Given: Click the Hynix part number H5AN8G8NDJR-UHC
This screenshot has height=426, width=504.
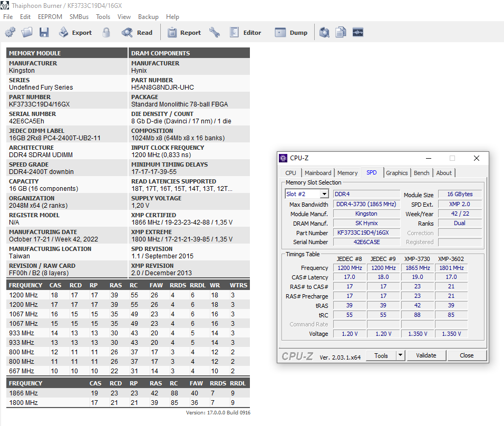Looking at the screenshot, I should click(x=162, y=88).
